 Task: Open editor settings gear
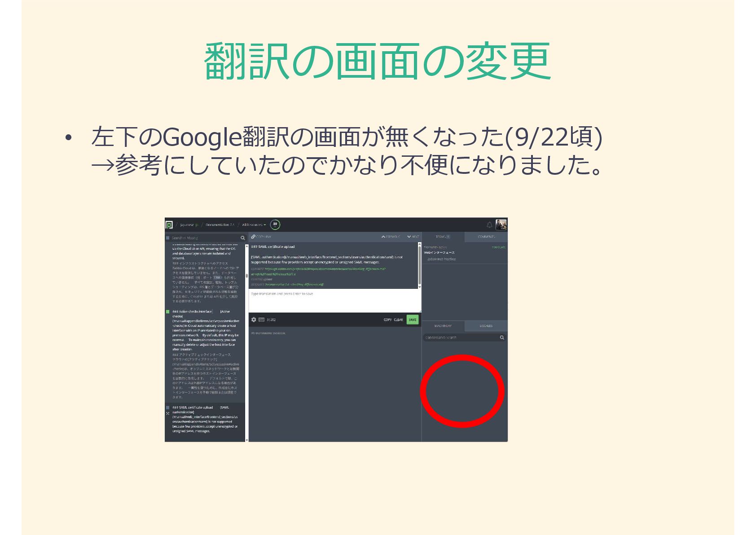coord(254,319)
